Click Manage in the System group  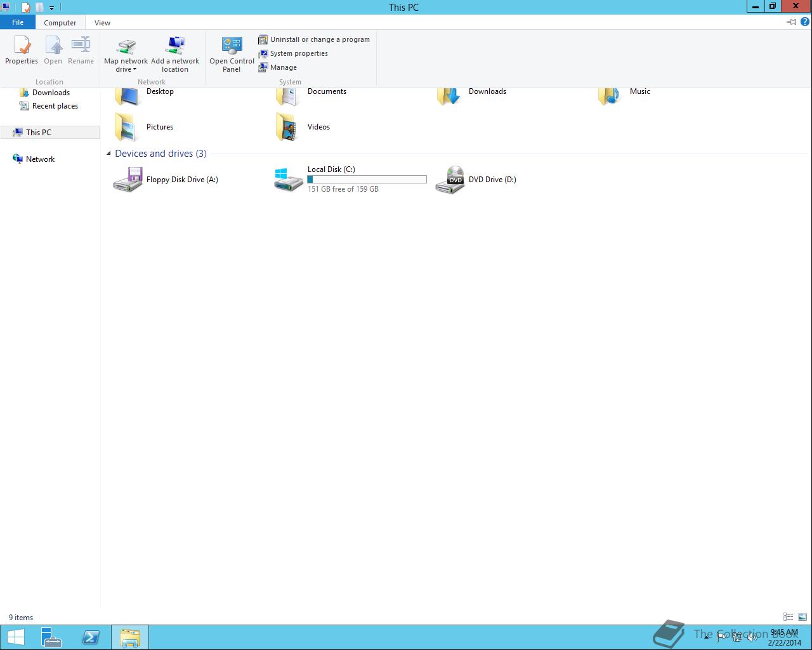278,67
